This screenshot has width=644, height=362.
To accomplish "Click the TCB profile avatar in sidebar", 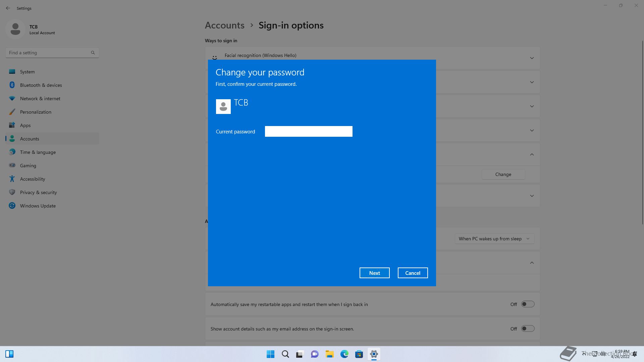I will click(15, 29).
